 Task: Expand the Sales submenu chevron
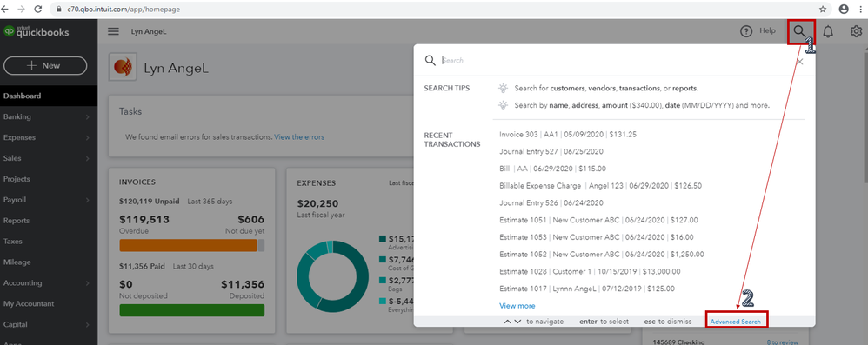[88, 159]
